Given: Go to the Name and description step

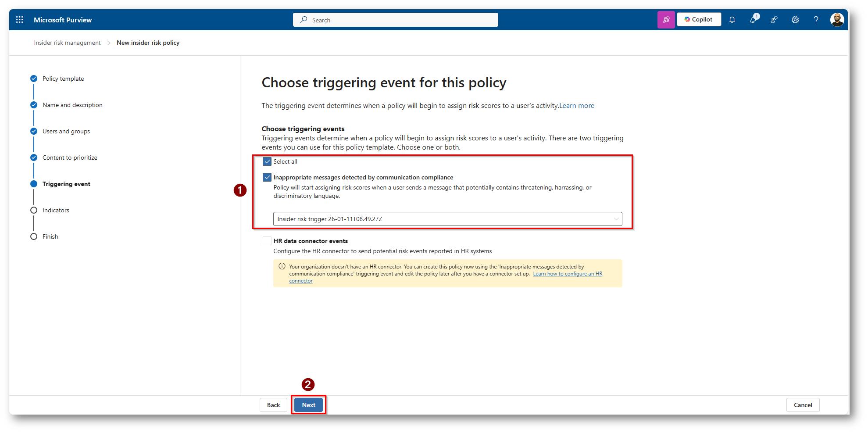Looking at the screenshot, I should [72, 105].
